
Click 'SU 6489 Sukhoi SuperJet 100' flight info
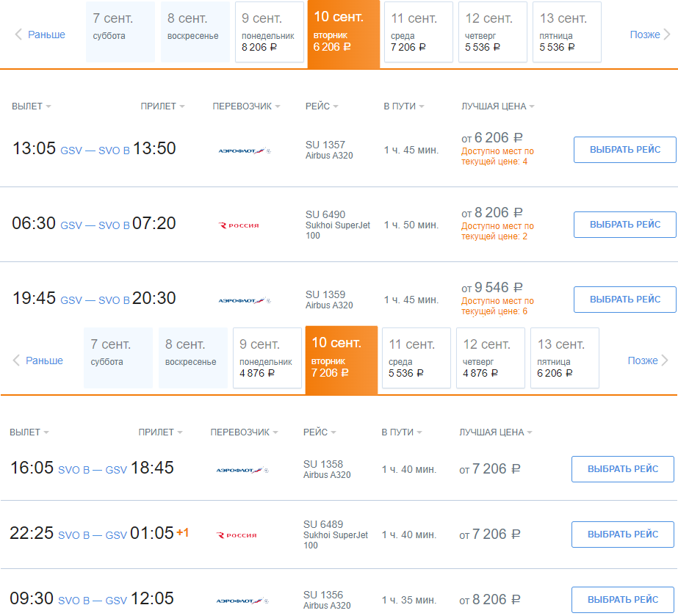pyautogui.click(x=336, y=535)
